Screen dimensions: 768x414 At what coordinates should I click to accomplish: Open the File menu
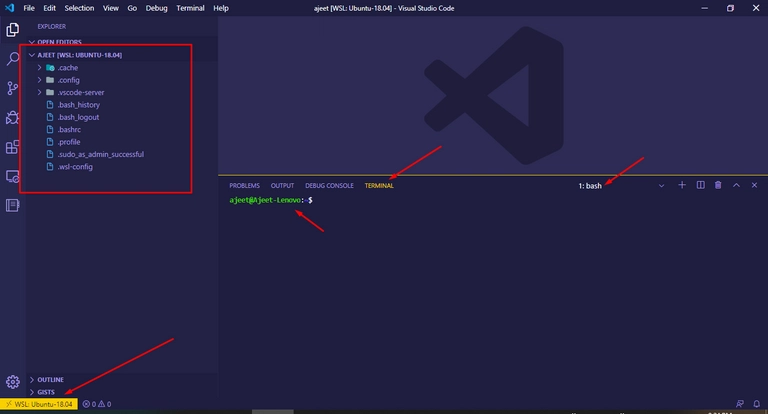tap(29, 8)
